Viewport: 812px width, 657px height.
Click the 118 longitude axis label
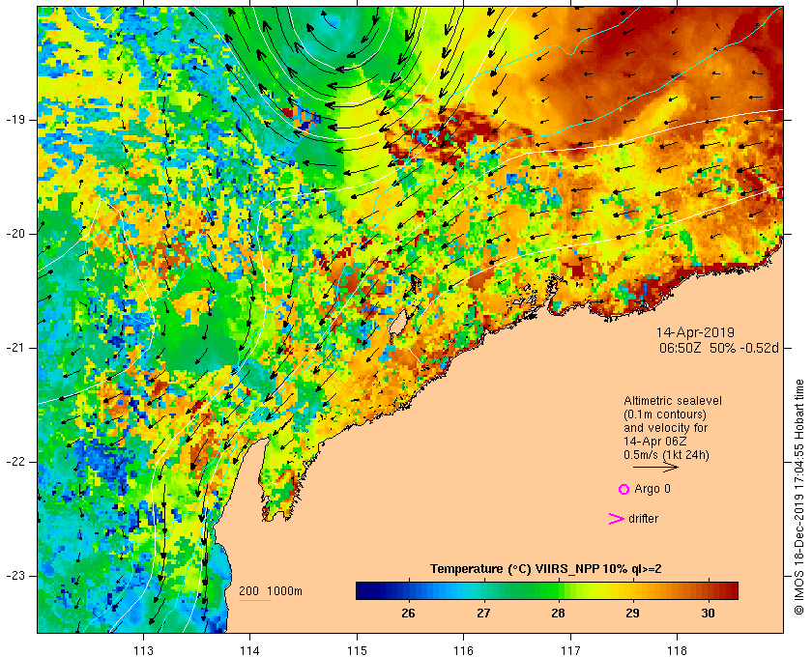[678, 649]
